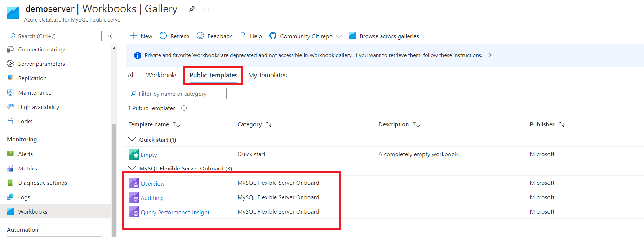Click the MySQL Flexible Server Onboard cell in Overview row
Screen dimensions: 644x237
pos(278,183)
